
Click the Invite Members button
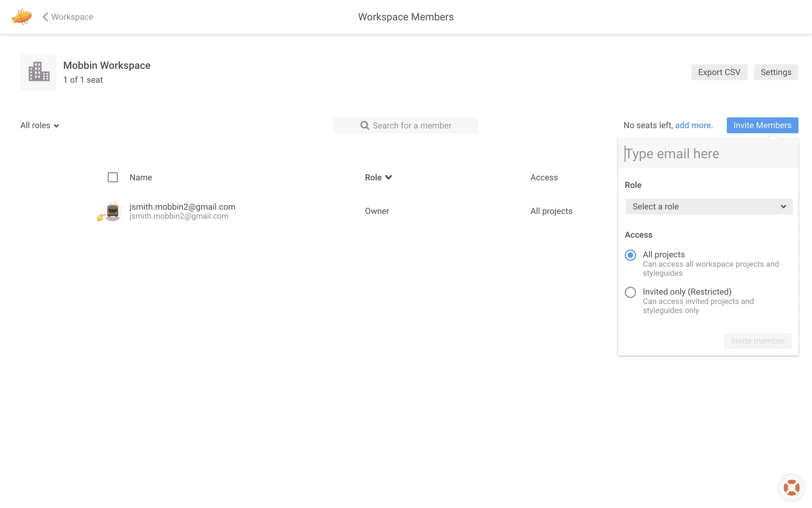(762, 125)
